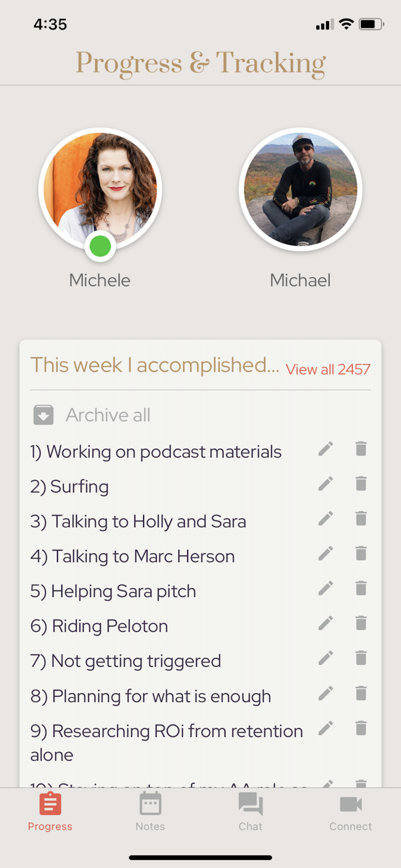Edit the "Talking to Holly and Sara" item
Screen dimensions: 401x868
tap(326, 518)
